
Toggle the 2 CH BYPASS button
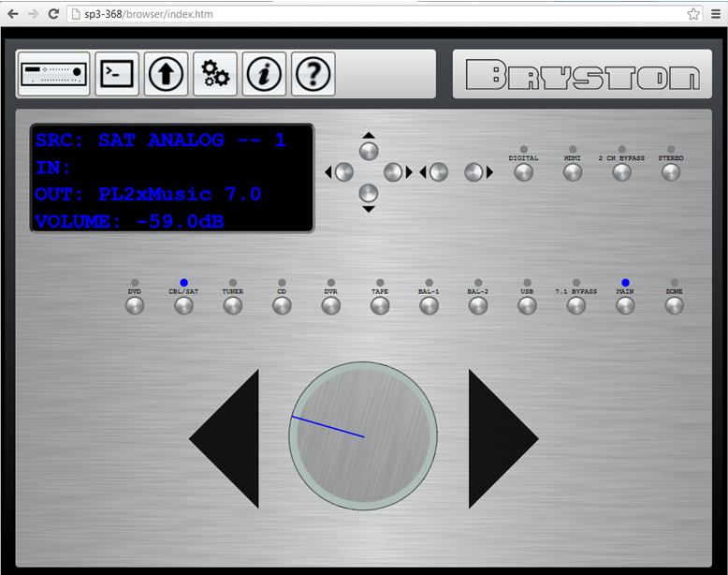[621, 172]
